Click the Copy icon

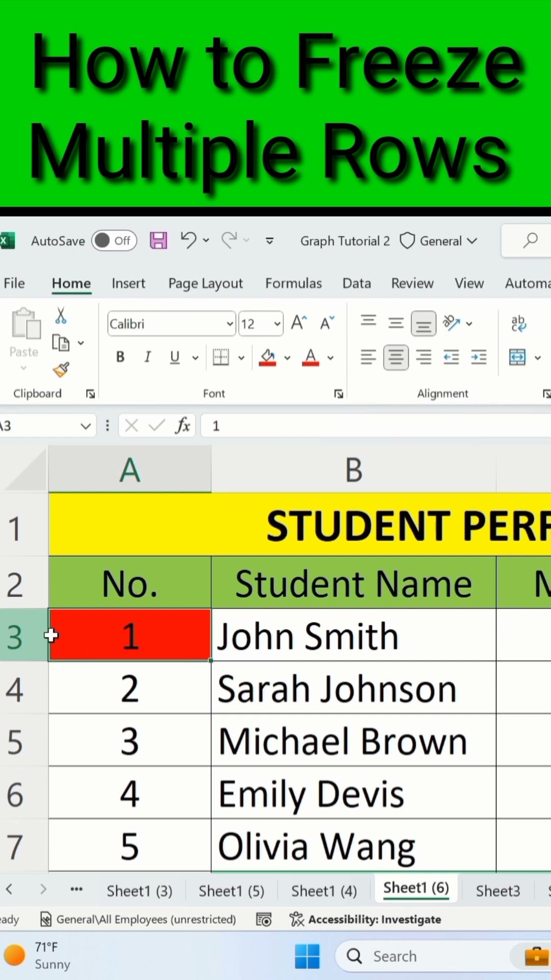[61, 342]
